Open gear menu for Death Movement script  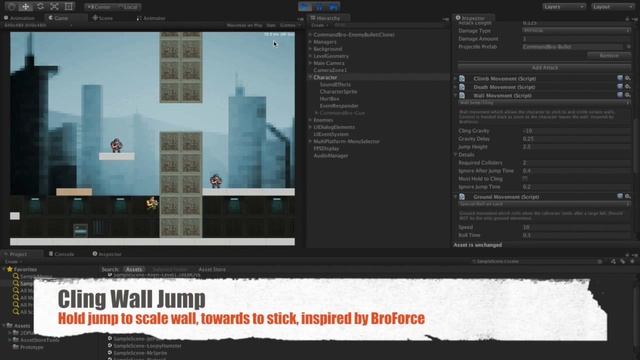point(628,87)
